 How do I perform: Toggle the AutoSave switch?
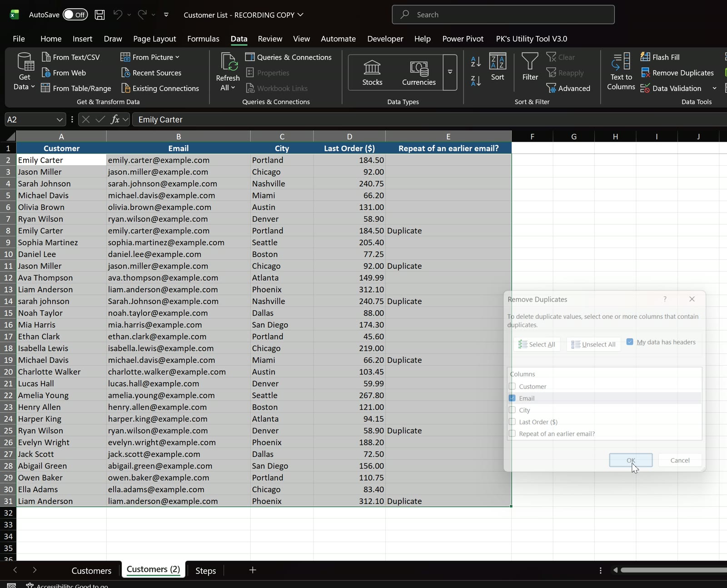click(75, 15)
